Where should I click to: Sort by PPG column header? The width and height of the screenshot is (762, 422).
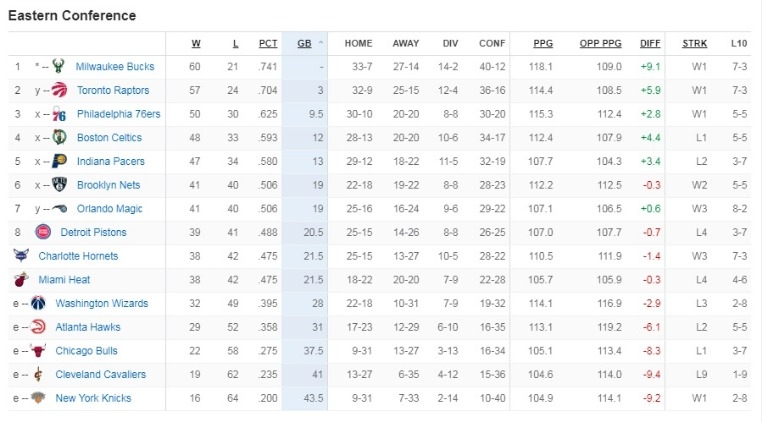(542, 44)
